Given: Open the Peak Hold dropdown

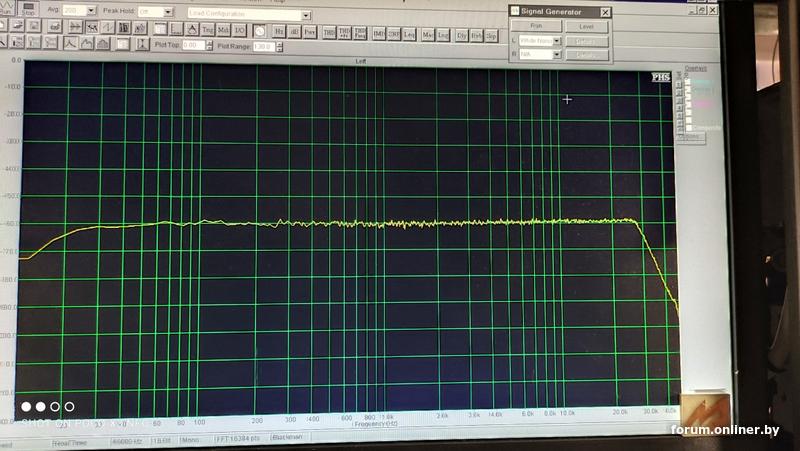Looking at the screenshot, I should (168, 12).
